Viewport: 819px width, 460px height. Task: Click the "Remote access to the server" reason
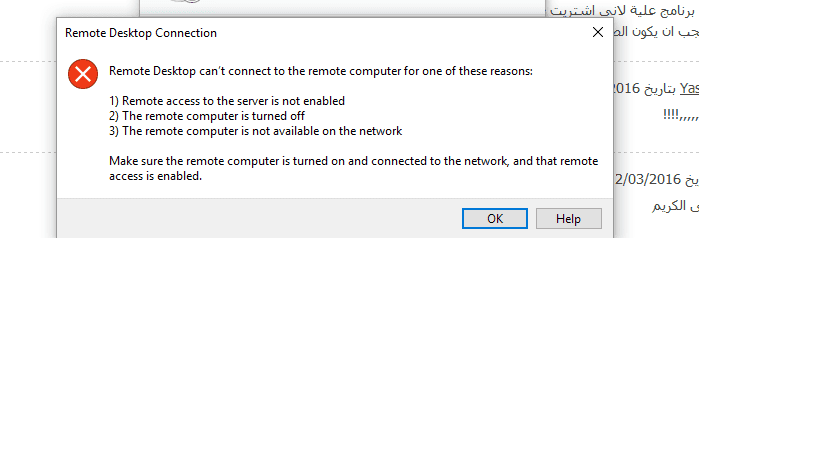tap(227, 101)
